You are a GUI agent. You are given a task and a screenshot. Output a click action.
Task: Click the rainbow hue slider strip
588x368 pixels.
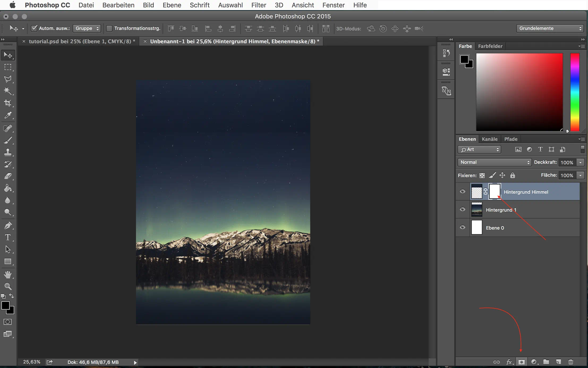pos(575,92)
